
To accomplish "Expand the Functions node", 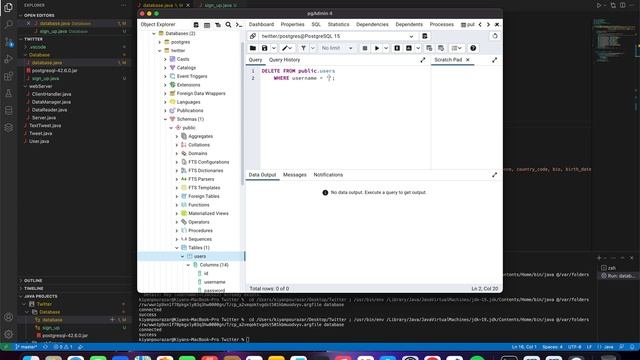I will point(177,205).
